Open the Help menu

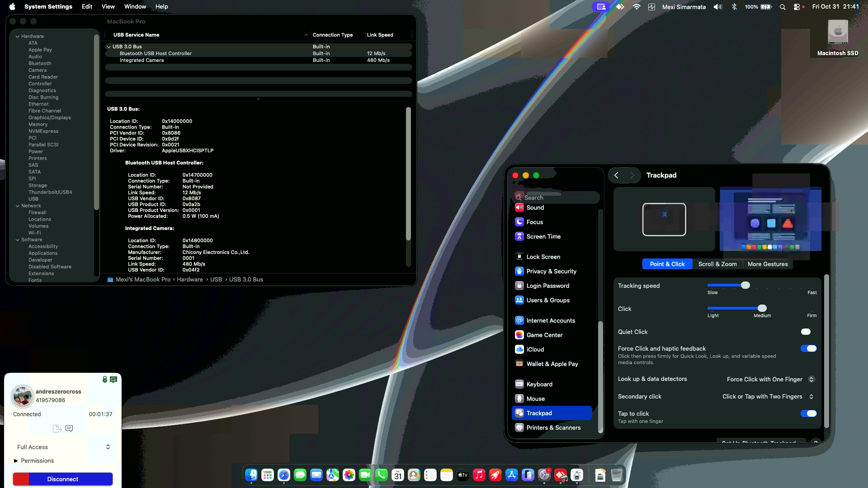[x=161, y=7]
